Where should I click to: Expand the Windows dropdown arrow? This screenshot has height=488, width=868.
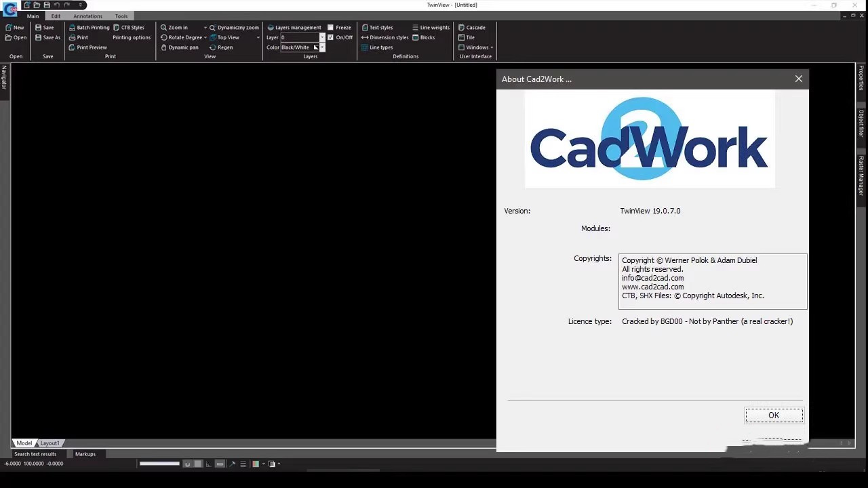(492, 47)
